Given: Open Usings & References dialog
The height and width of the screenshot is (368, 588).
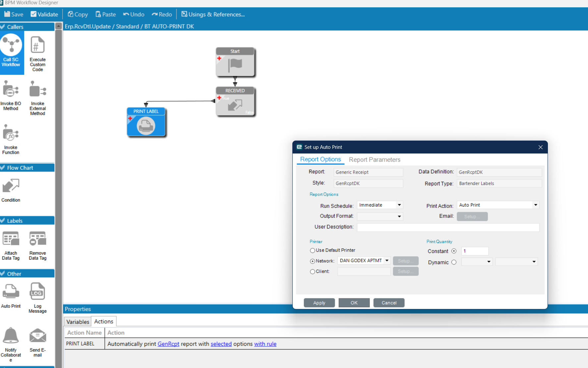Looking at the screenshot, I should click(213, 14).
